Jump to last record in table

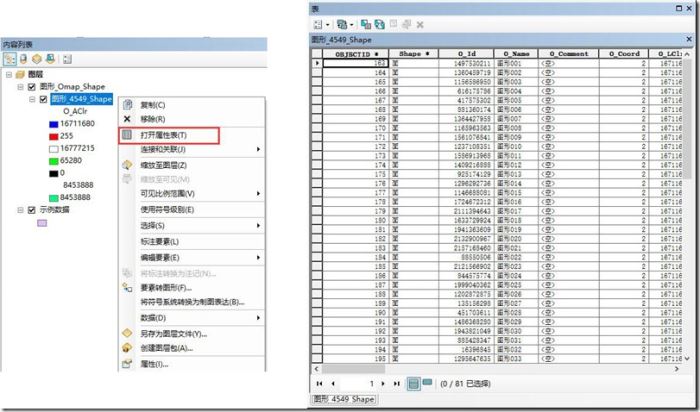(396, 383)
